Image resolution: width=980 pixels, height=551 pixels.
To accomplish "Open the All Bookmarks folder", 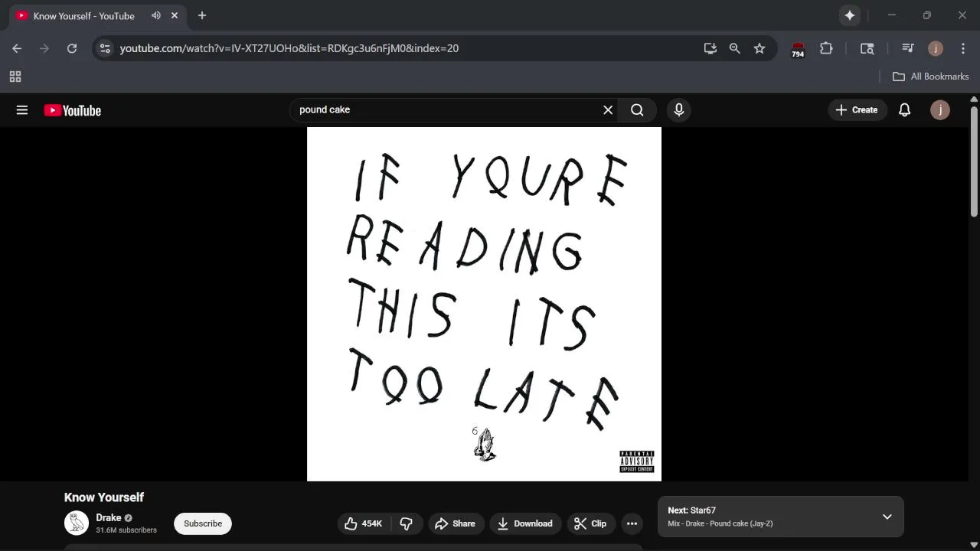I will coord(931,77).
